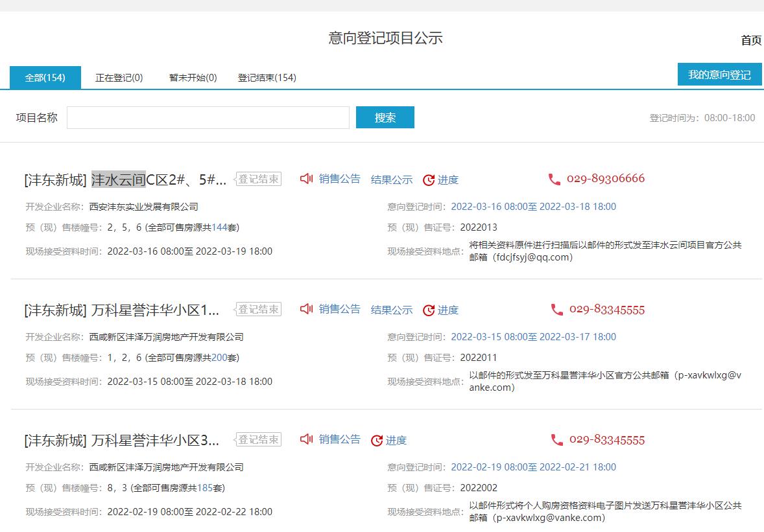The image size is (764, 532).
Task: Click progress refresh icon in 沣水云间 row
Action: click(429, 180)
